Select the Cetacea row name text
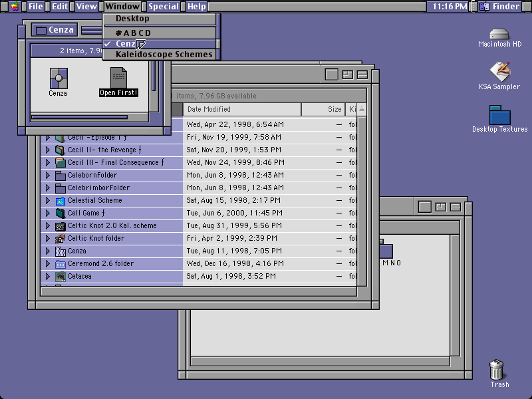The width and height of the screenshot is (532, 399). point(80,276)
